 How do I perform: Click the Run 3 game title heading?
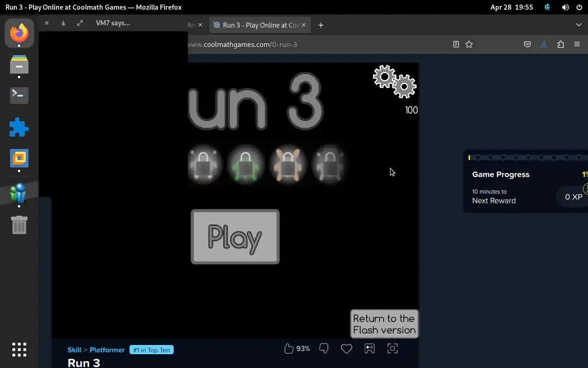click(x=84, y=362)
